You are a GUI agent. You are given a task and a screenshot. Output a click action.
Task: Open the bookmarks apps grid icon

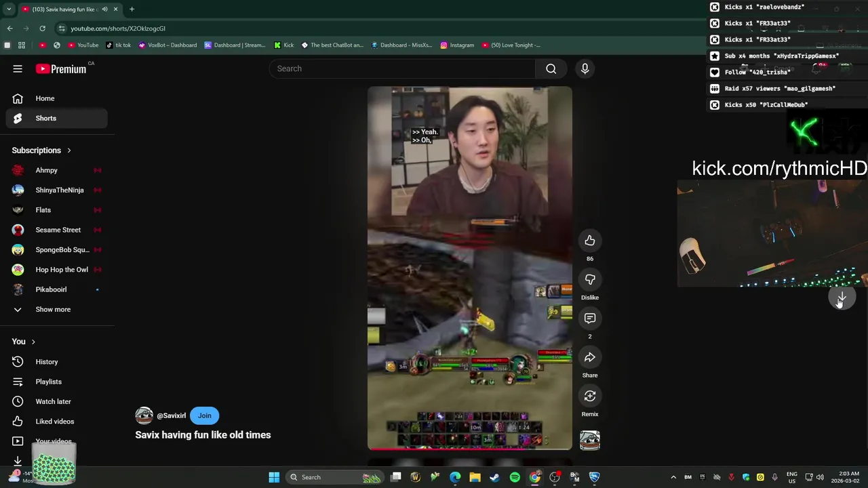point(22,45)
